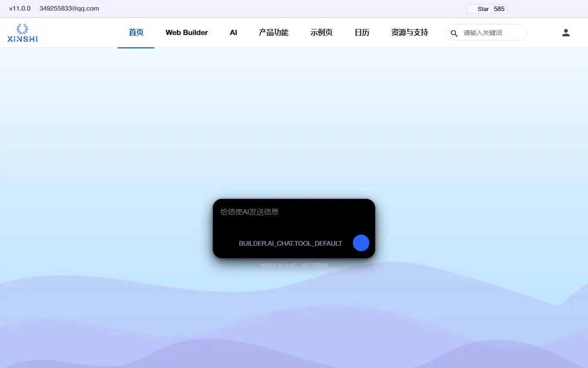Open the 日历 page
588x368 pixels.
click(x=362, y=33)
